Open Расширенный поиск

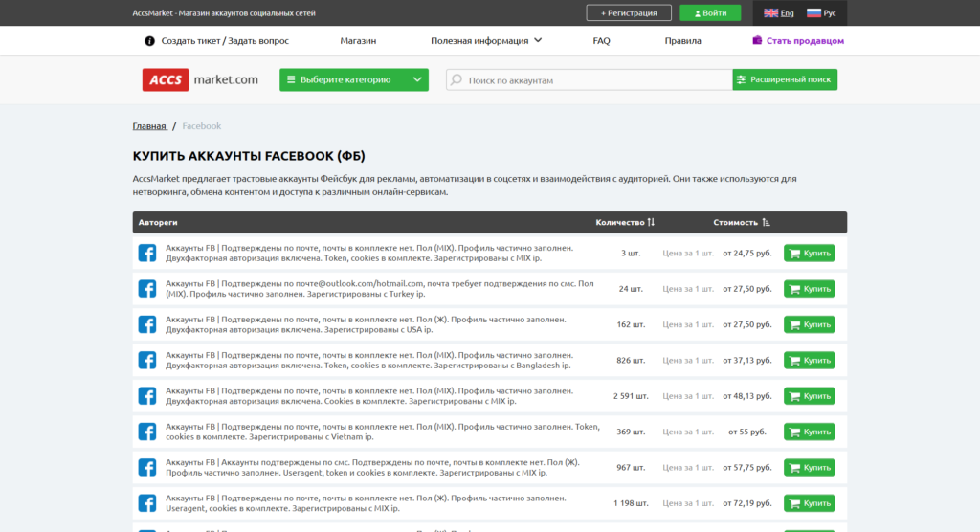click(785, 79)
